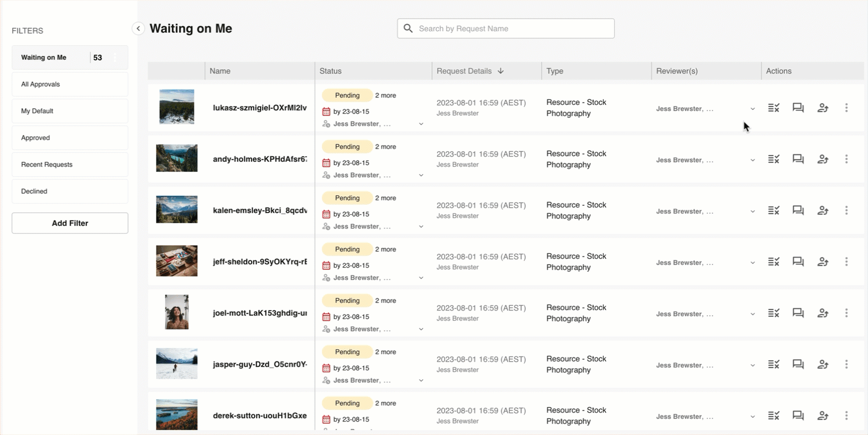The height and width of the screenshot is (435, 868).
Task: Click the due date calendar icon for lukasz-szmigiel
Action: tap(326, 112)
